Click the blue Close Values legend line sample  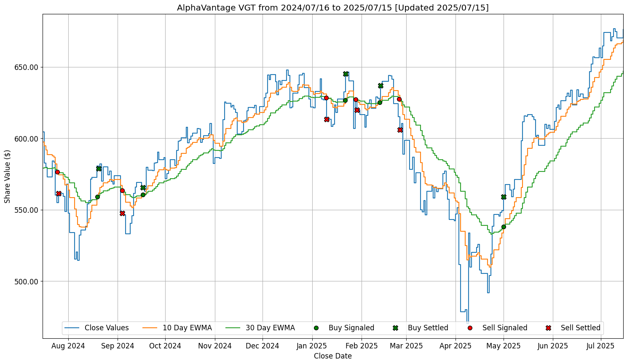pyautogui.click(x=72, y=328)
